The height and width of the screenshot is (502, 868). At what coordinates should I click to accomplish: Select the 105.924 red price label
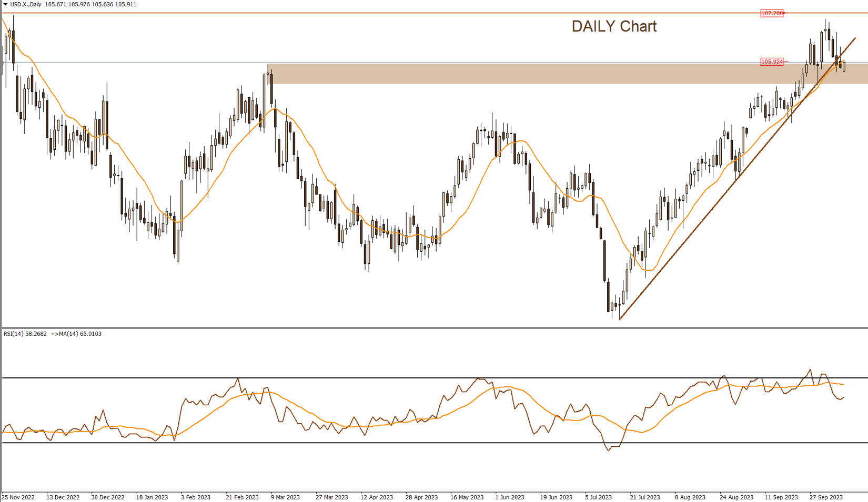click(x=772, y=62)
